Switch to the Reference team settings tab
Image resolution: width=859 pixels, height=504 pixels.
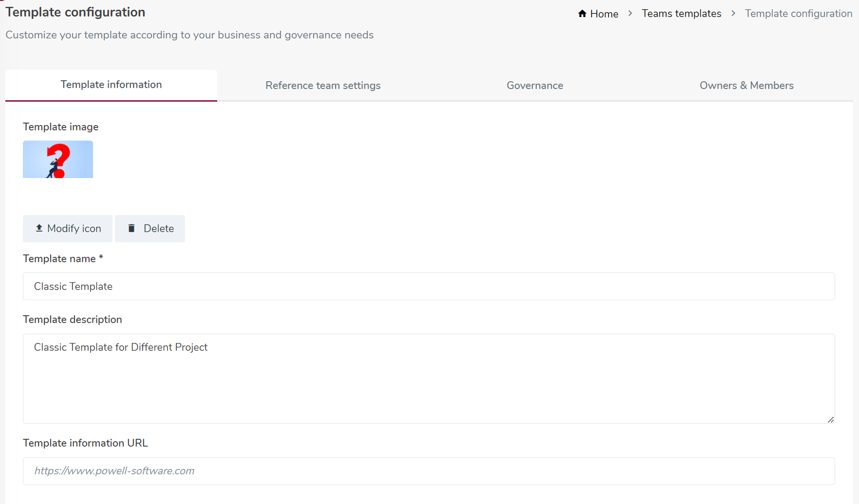click(x=323, y=85)
